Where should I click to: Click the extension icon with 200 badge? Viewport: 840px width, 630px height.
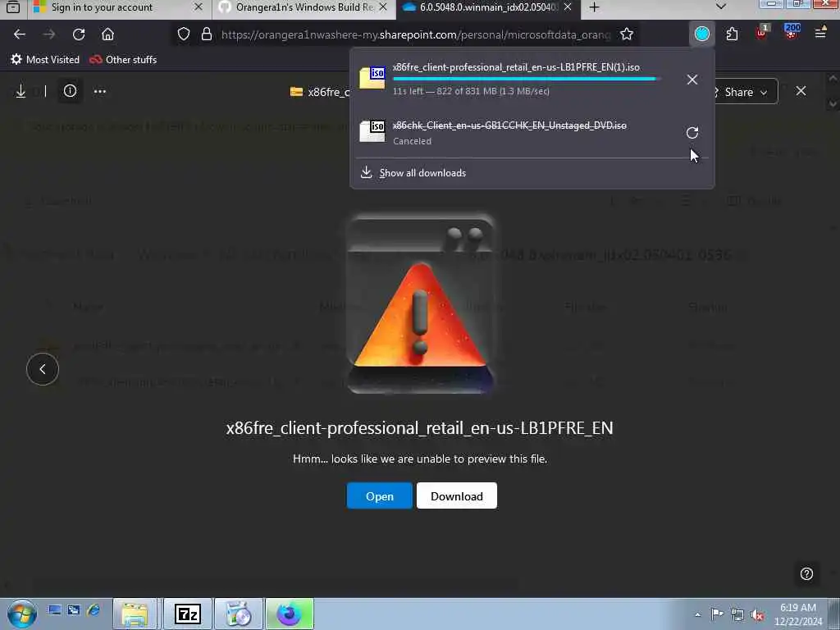tap(792, 32)
